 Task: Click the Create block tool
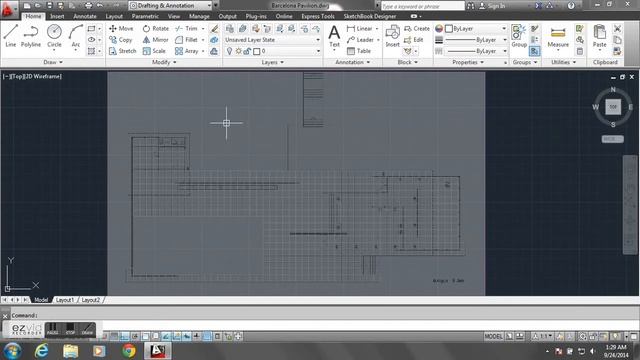click(417, 29)
